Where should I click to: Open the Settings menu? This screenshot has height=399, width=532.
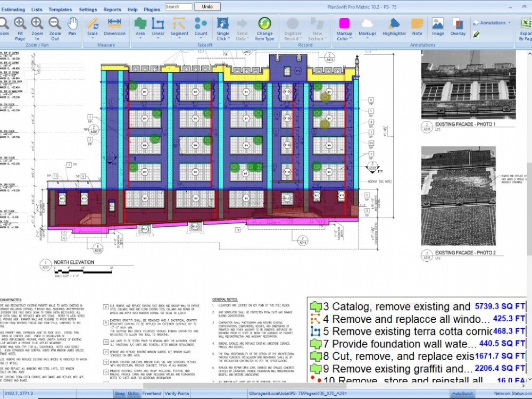pos(88,10)
